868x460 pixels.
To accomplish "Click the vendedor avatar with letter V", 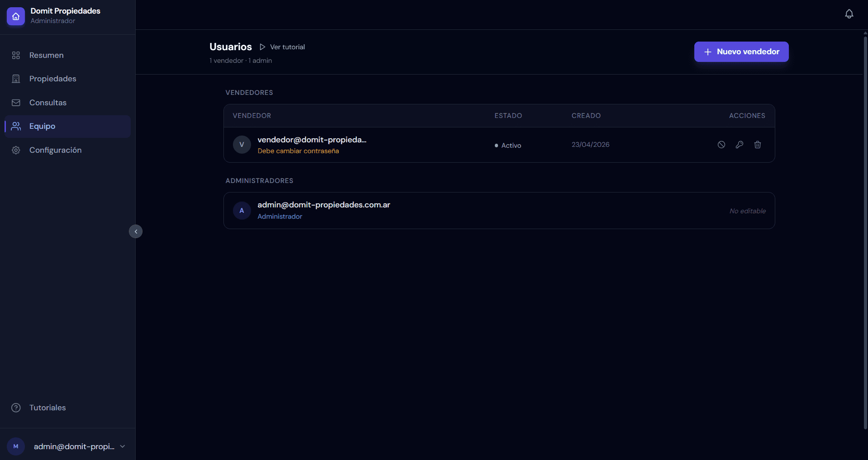I will 242,145.
